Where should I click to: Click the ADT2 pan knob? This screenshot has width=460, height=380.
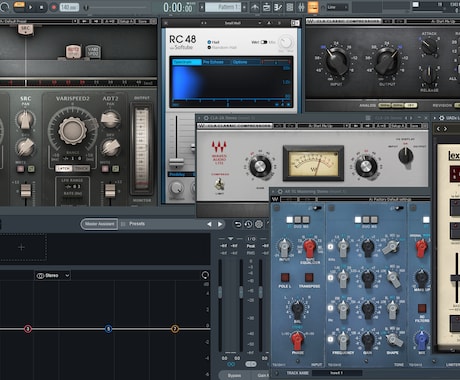[x=110, y=119]
